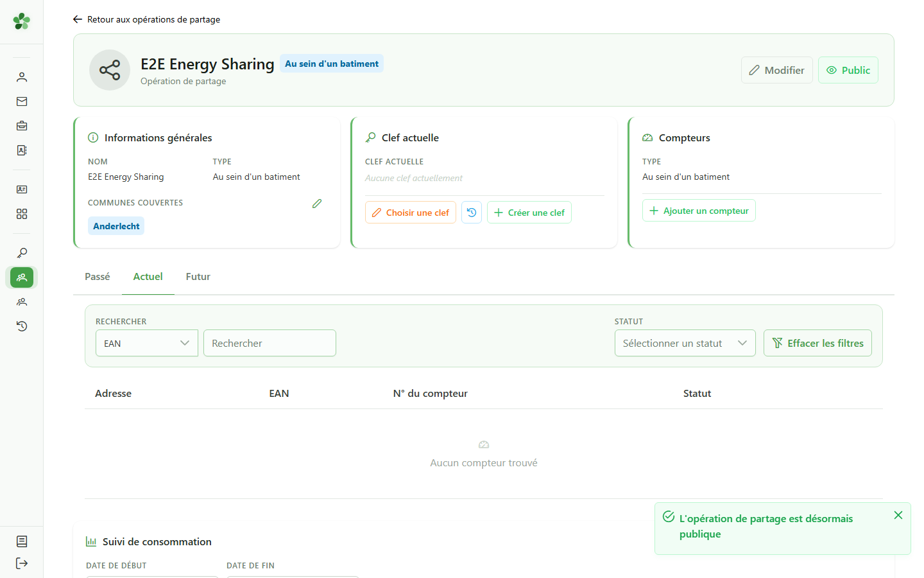Toggle the Public visibility button
Screen dimensions: 924x578
pos(848,70)
